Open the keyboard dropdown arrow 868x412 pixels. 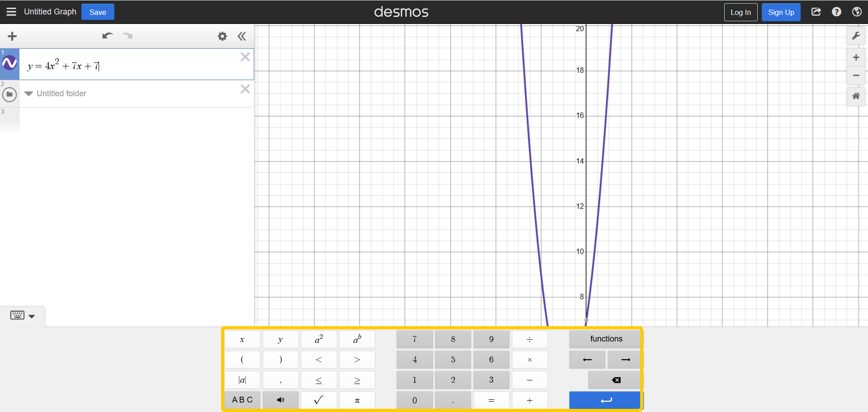click(x=32, y=316)
